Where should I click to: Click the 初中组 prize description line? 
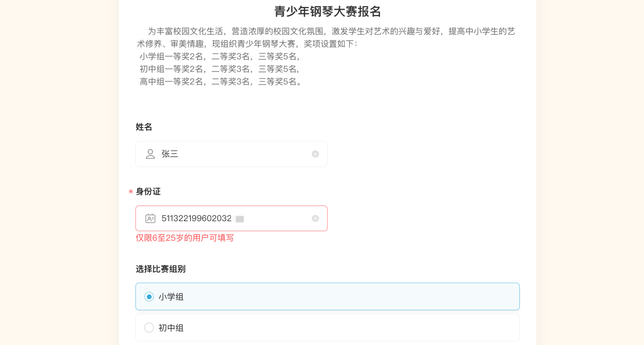220,69
